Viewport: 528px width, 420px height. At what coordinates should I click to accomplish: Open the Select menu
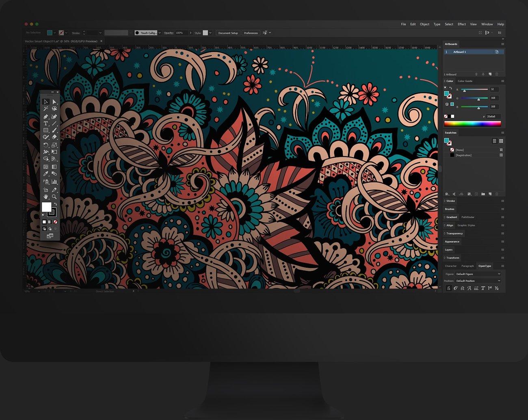(x=449, y=24)
